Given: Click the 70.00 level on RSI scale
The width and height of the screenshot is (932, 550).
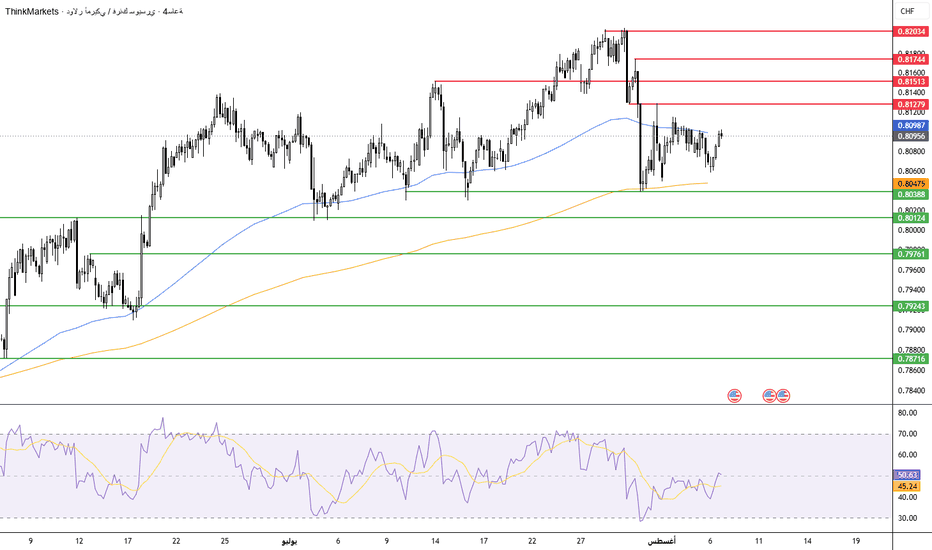Looking at the screenshot, I should pyautogui.click(x=907, y=434).
